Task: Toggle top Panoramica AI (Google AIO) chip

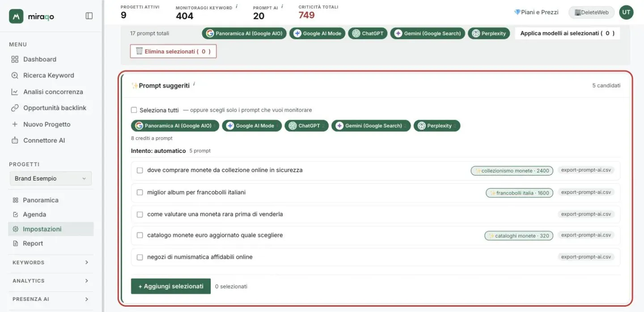Action: (244, 34)
